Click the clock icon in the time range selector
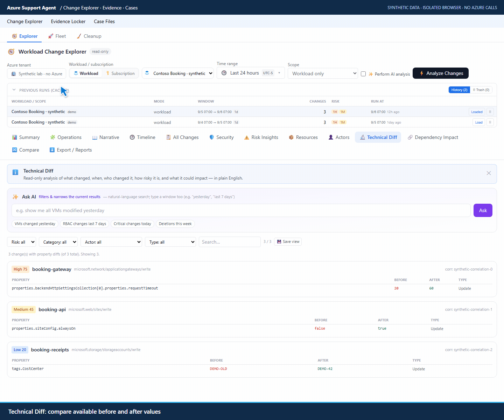The image size is (504, 420). [x=224, y=73]
